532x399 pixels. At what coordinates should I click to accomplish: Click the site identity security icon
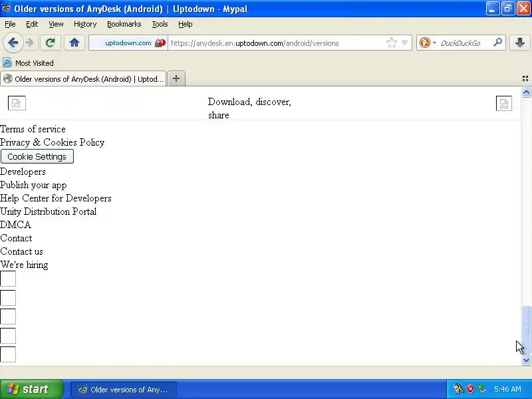tap(160, 43)
